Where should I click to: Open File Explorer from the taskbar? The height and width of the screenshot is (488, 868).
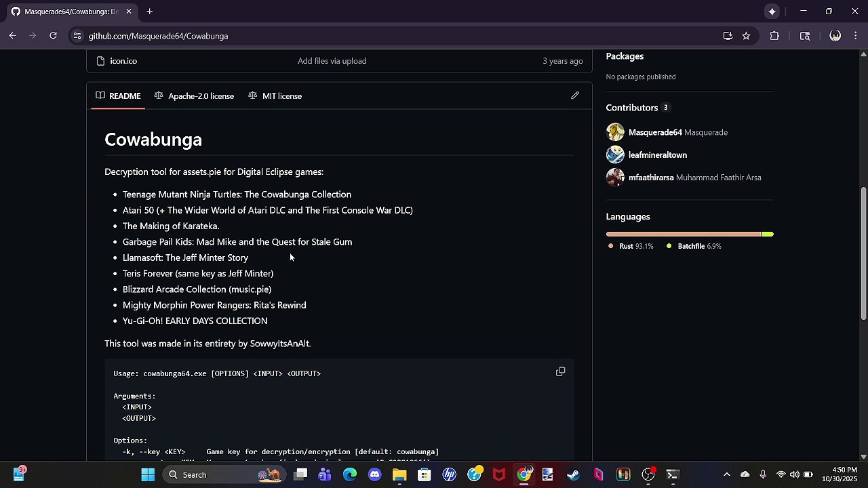pos(399,474)
